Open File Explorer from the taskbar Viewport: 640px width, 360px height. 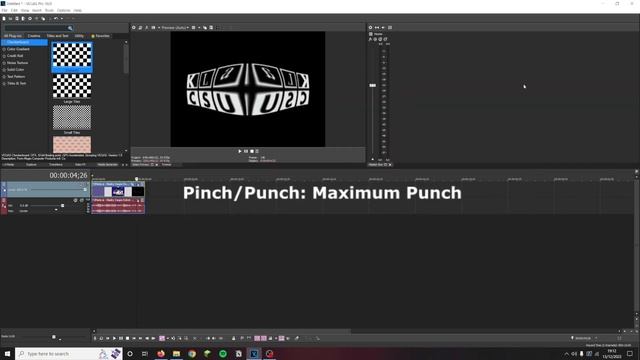[176, 353]
